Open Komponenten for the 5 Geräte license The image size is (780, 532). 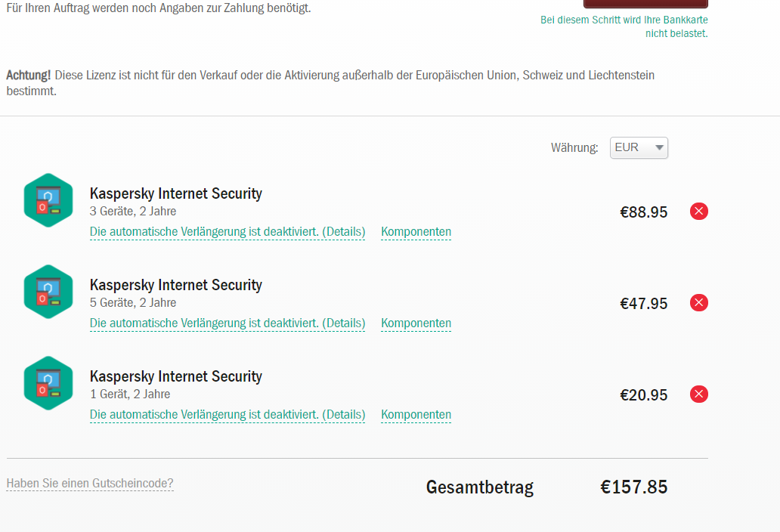pyautogui.click(x=416, y=323)
